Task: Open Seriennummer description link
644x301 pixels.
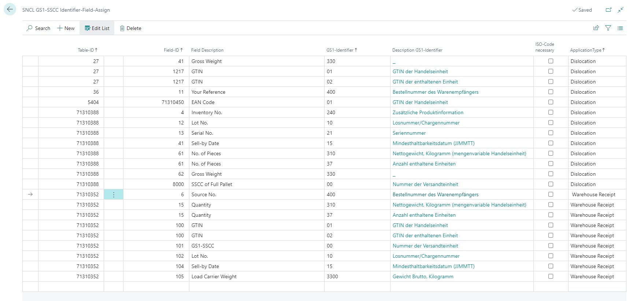Action: (409, 133)
